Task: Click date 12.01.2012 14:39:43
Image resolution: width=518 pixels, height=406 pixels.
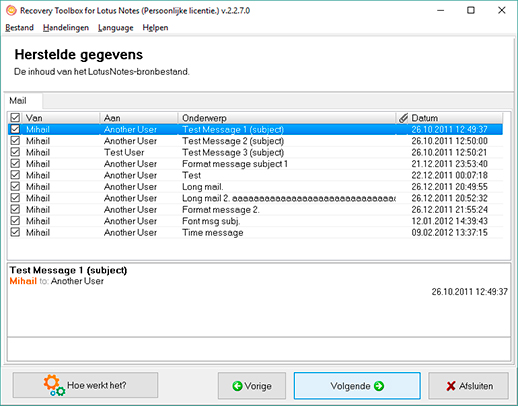Action: (449, 221)
